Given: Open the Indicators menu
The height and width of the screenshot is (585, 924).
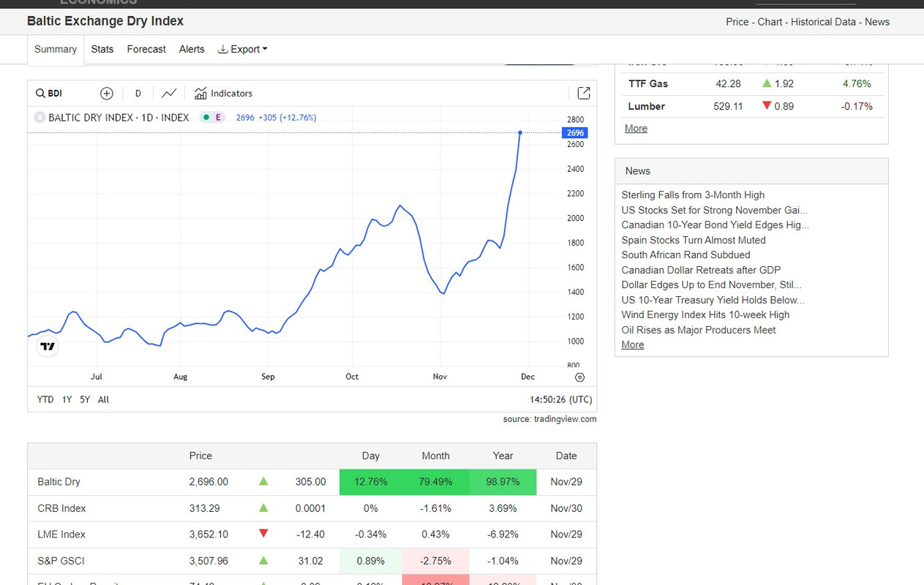Looking at the screenshot, I should [x=224, y=94].
